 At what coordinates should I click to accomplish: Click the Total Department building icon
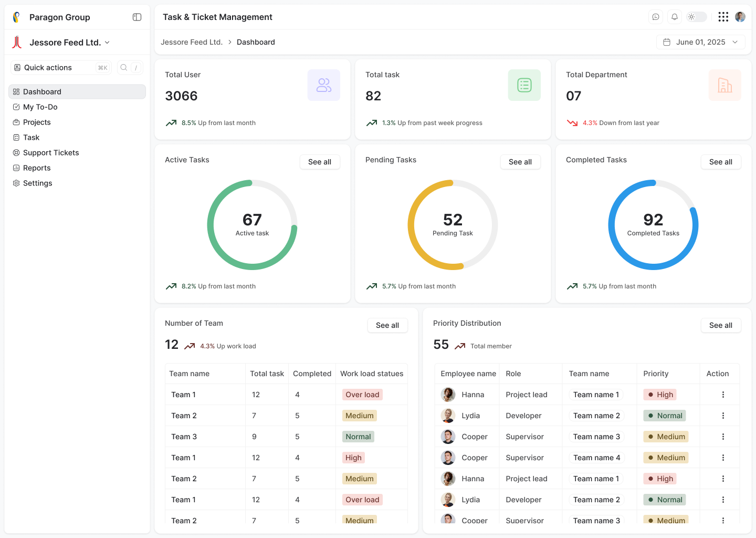(x=724, y=85)
